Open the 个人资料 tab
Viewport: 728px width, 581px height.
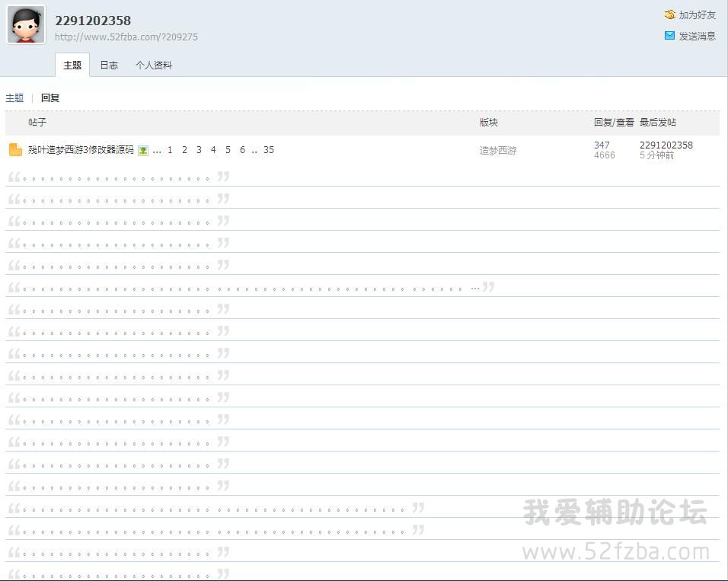[x=154, y=65]
